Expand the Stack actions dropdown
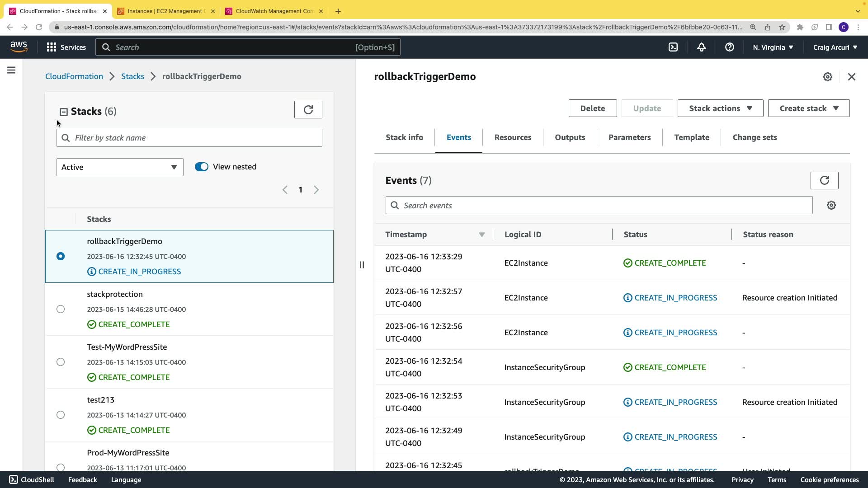 (x=720, y=108)
